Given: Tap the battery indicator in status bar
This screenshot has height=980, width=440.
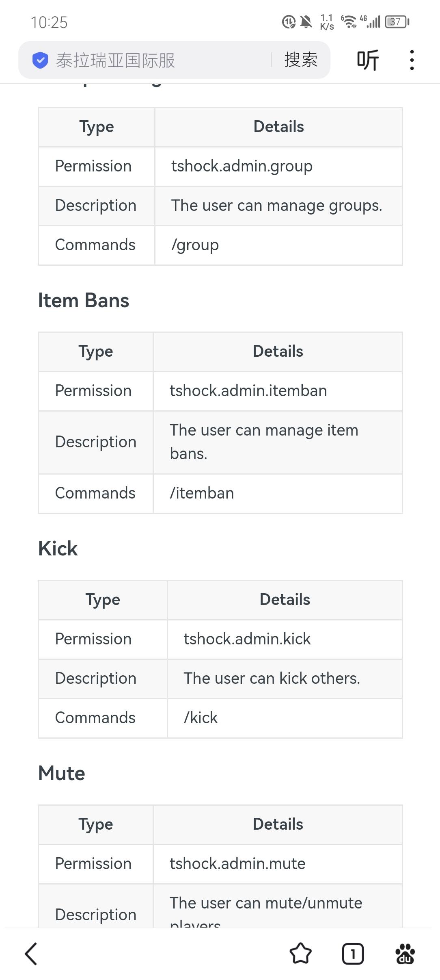Looking at the screenshot, I should click(x=397, y=22).
